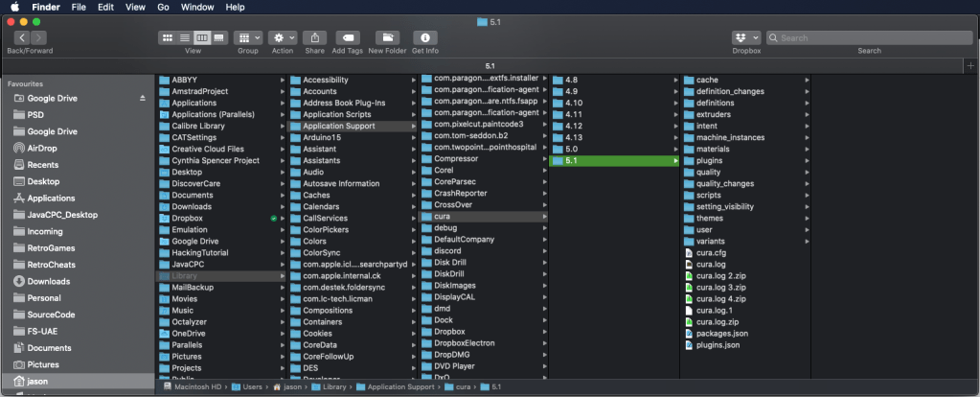Viewport: 980px width, 397px height.
Task: Select the cura.cfg file
Action: tap(711, 252)
